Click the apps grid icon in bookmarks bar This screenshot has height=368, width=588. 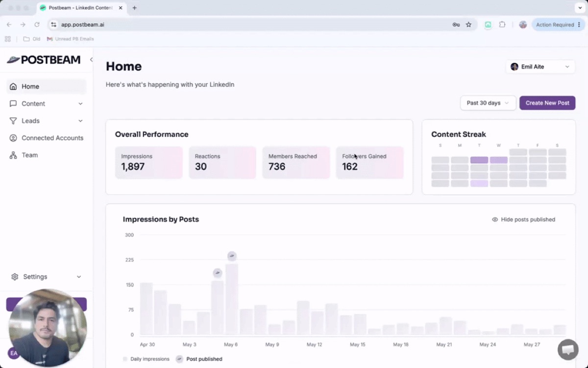coord(8,39)
